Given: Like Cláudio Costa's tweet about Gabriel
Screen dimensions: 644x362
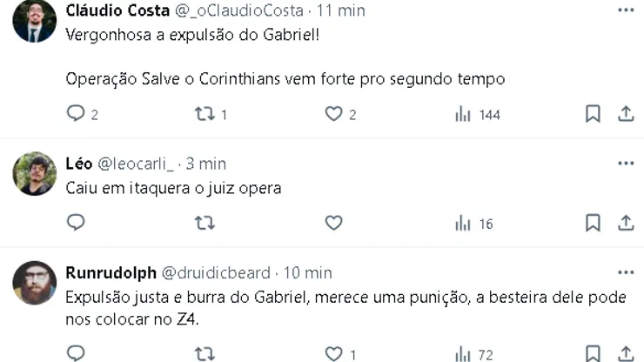Looking at the screenshot, I should [333, 114].
